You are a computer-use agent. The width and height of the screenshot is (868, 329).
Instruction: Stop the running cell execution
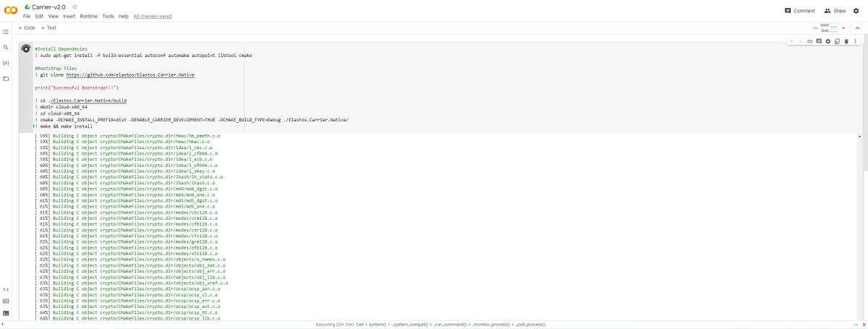(x=26, y=49)
